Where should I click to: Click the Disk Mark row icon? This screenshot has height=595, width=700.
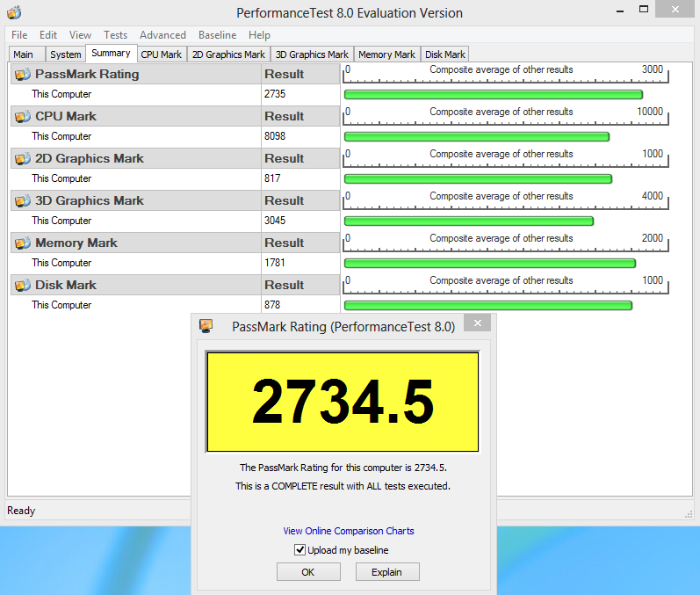(23, 285)
